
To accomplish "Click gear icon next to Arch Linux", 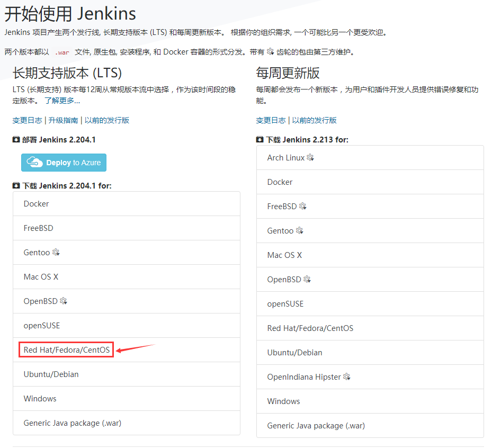I will (310, 157).
